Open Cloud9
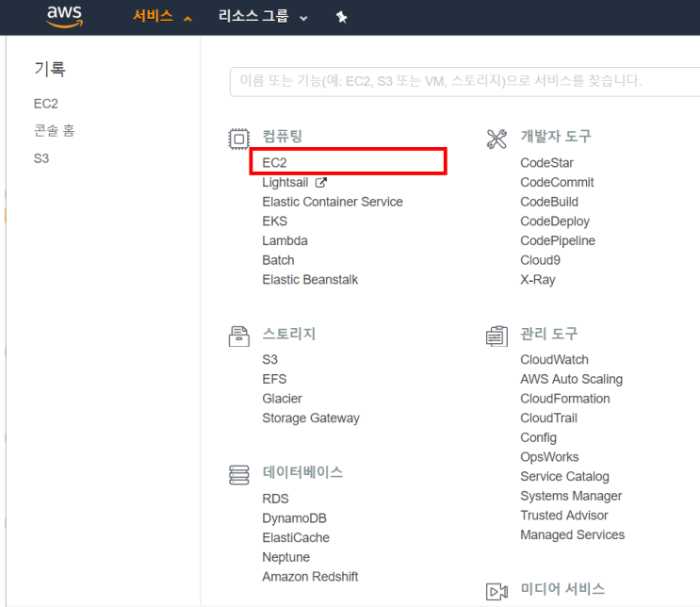 tap(540, 260)
